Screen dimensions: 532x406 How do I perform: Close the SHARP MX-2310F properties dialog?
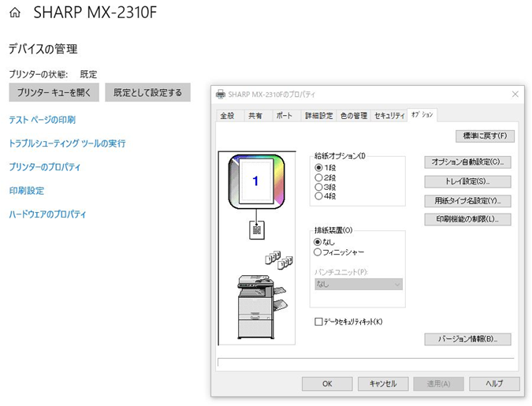[515, 94]
